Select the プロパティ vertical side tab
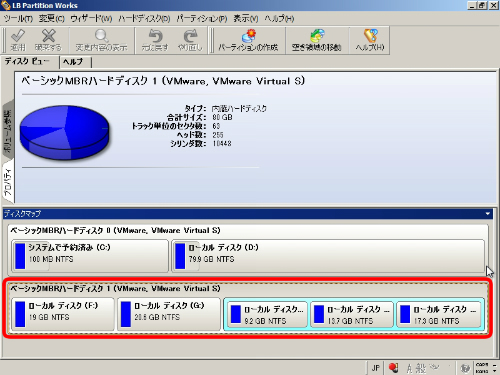This screenshot has width=500, height=375. pyautogui.click(x=8, y=182)
